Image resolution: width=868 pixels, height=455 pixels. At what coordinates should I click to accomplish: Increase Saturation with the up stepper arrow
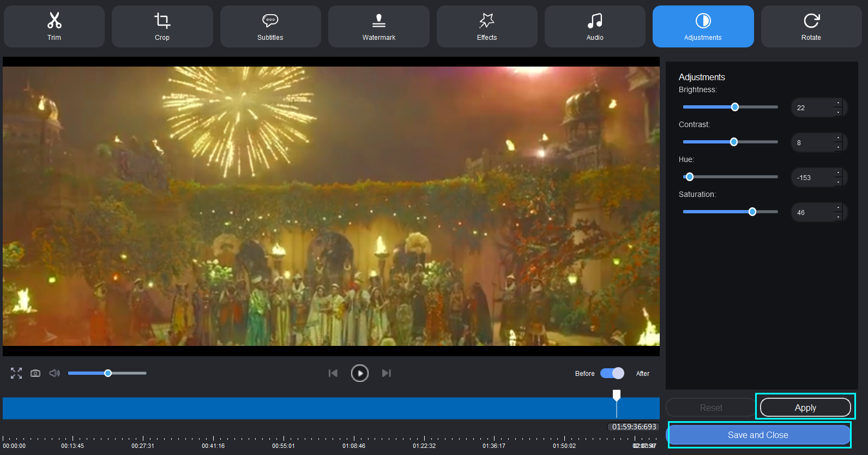839,207
